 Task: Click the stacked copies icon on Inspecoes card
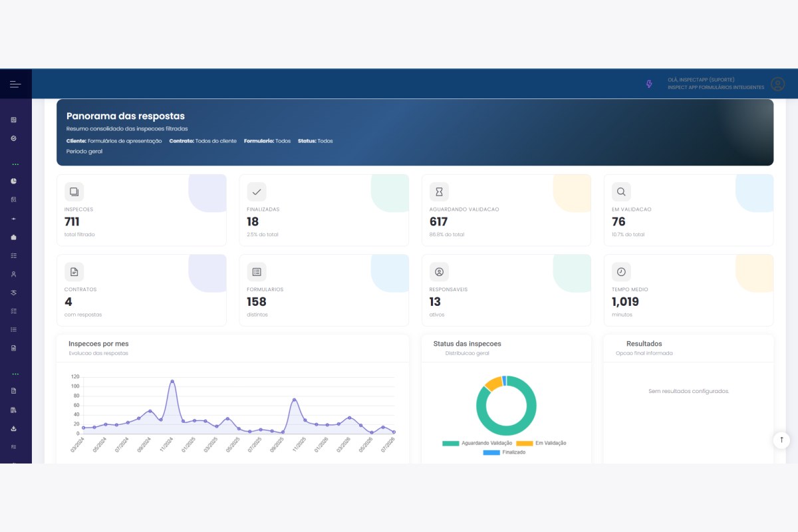74,192
